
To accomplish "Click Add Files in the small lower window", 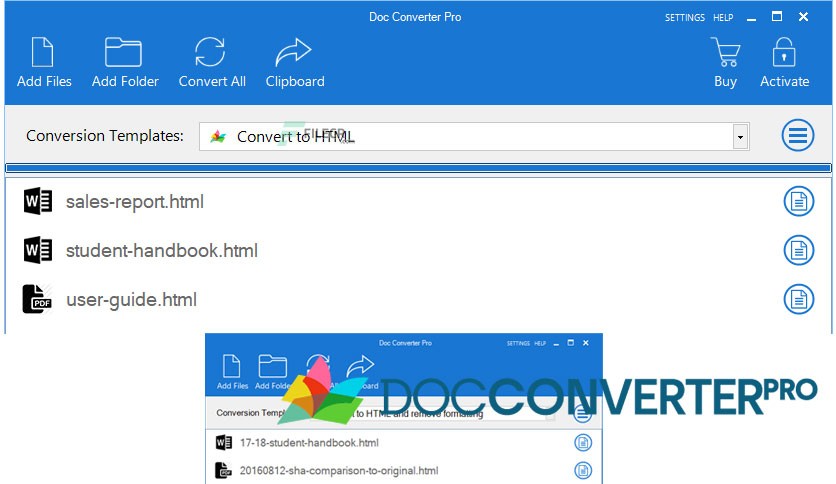I will (x=232, y=372).
